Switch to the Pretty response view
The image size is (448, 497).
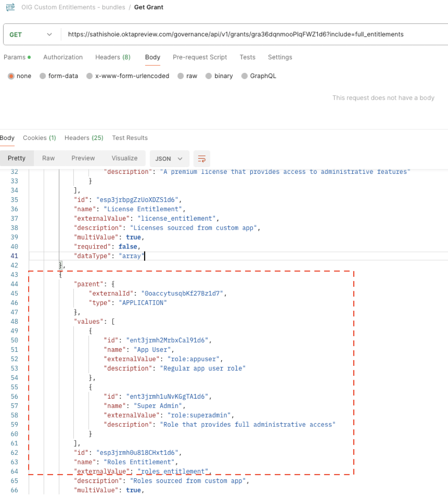pos(16,158)
